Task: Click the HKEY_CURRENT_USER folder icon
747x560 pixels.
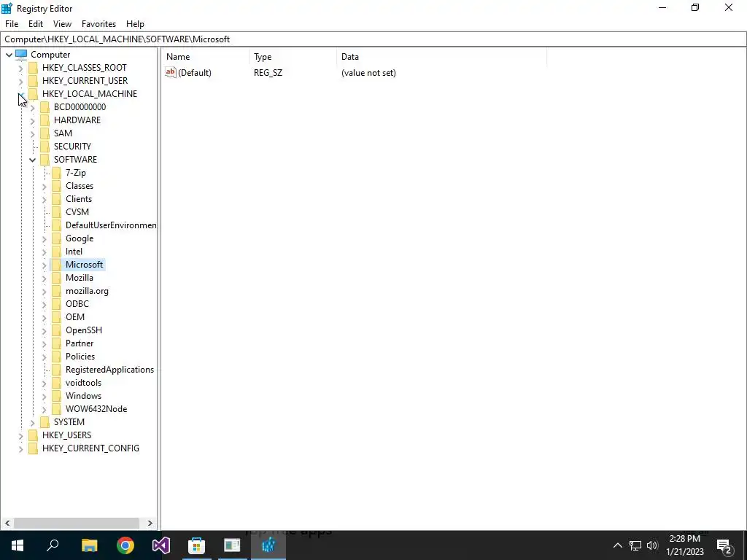Action: tap(33, 80)
